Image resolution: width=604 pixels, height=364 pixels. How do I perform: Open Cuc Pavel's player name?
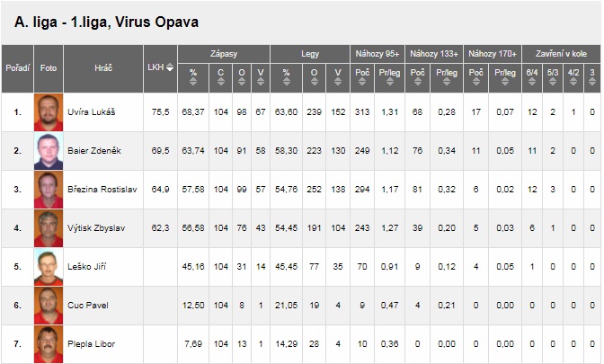(87, 306)
